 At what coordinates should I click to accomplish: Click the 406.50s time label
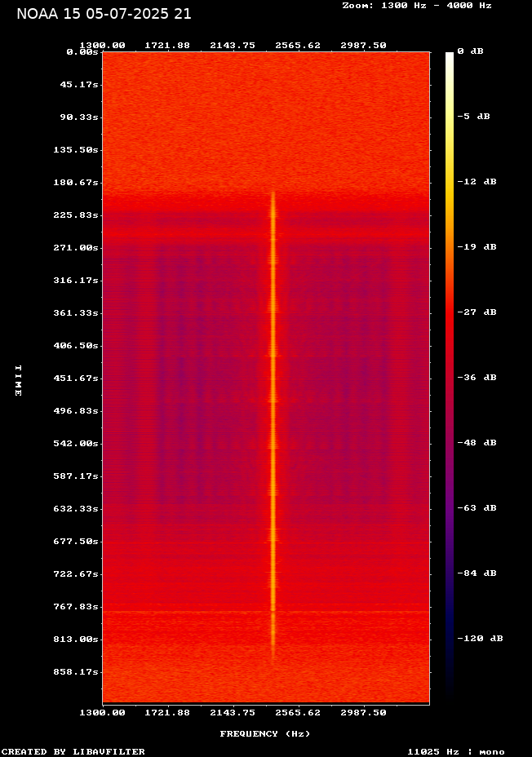(76, 346)
